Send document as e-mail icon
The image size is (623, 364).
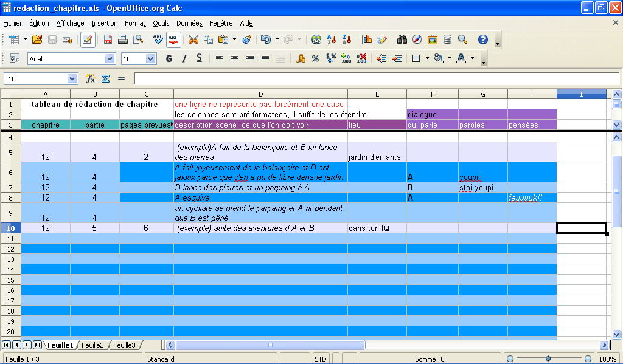[x=68, y=39]
